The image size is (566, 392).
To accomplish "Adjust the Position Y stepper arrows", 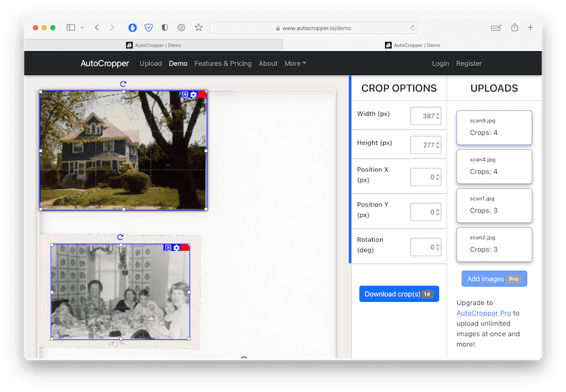I will coord(438,212).
